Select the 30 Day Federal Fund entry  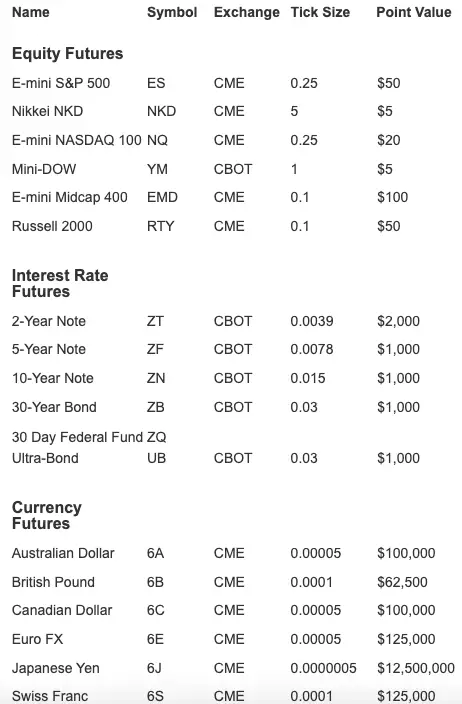(77, 437)
